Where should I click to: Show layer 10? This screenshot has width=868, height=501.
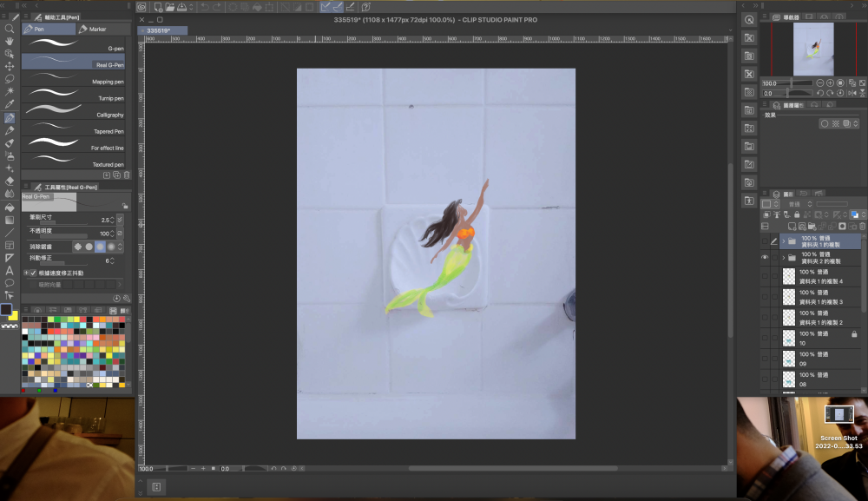coord(765,338)
